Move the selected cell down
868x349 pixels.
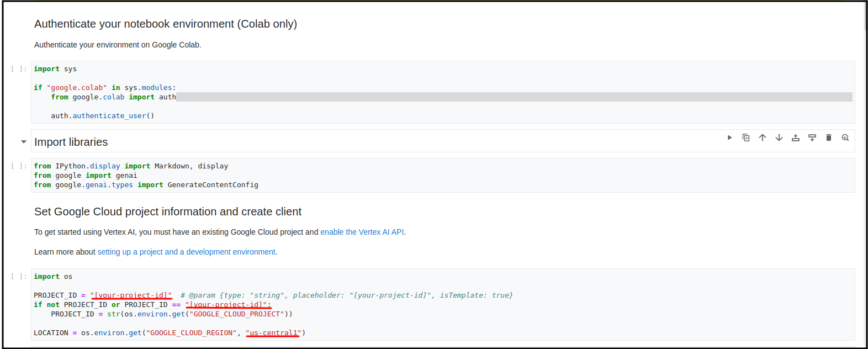[779, 138]
